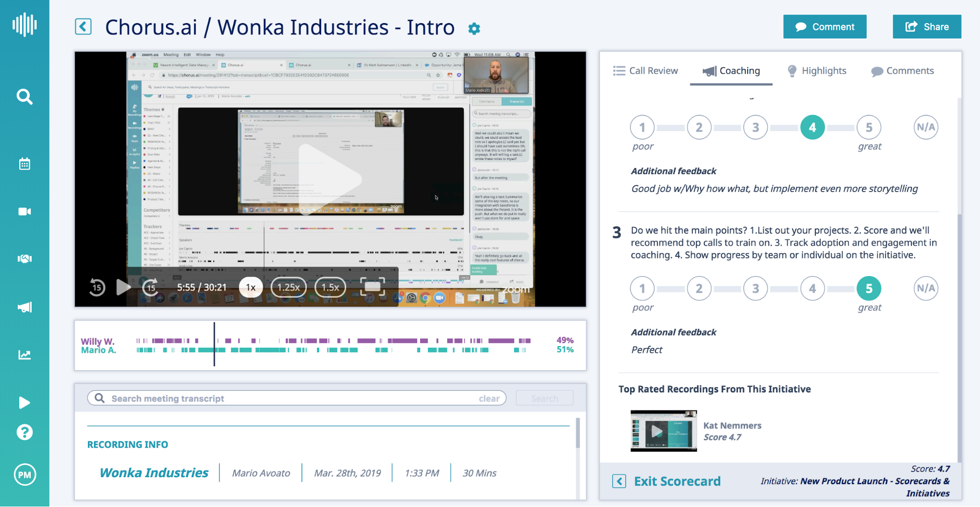Image resolution: width=980 pixels, height=507 pixels.
Task: Rate question 3 as 1
Action: click(x=642, y=288)
